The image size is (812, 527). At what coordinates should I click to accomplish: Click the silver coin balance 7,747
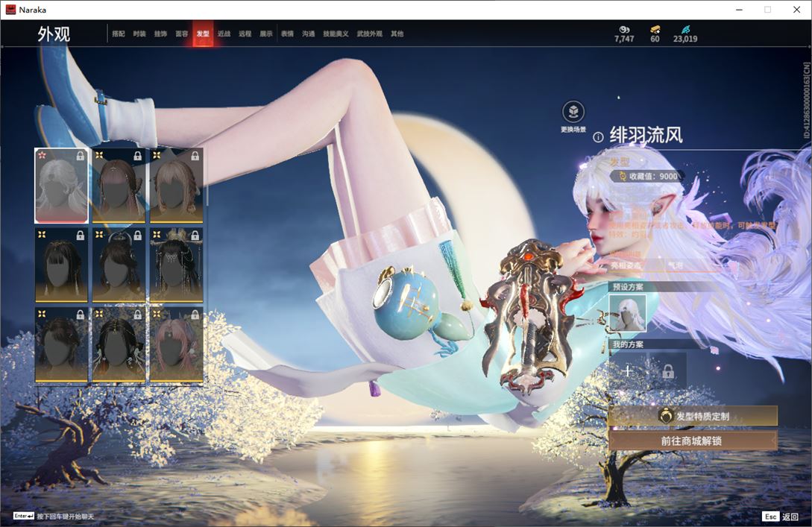pyautogui.click(x=624, y=34)
